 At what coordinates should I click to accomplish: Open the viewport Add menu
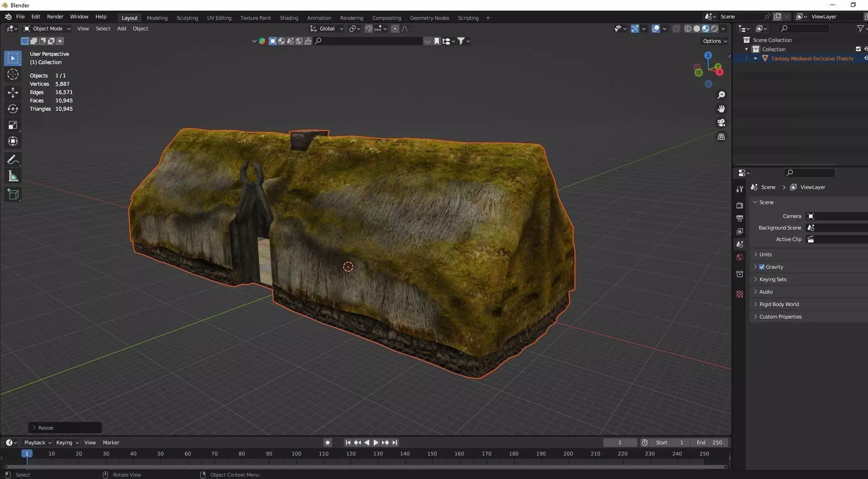121,29
